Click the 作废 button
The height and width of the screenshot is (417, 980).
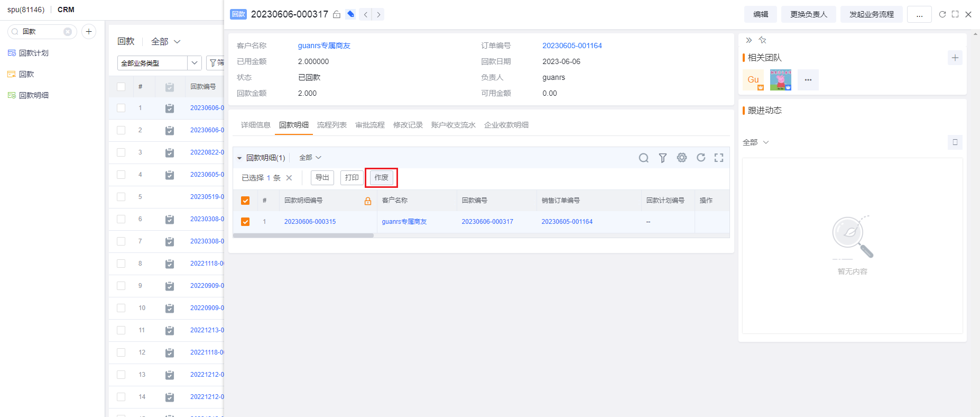[x=382, y=178]
